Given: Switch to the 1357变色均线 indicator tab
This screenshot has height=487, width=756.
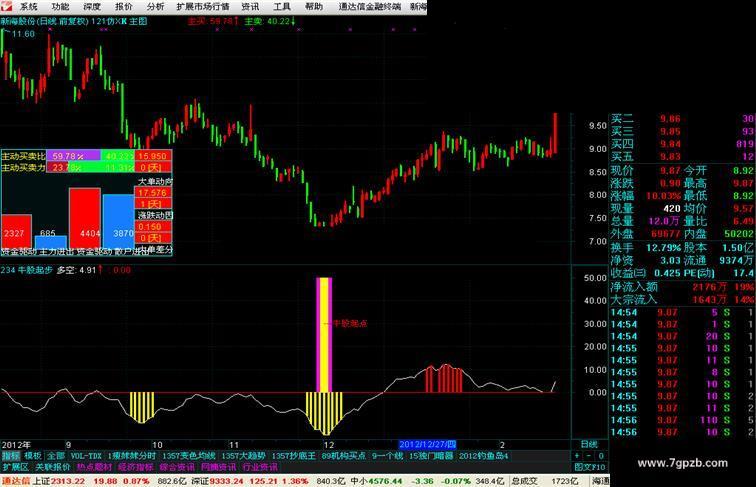Looking at the screenshot, I should (x=189, y=456).
